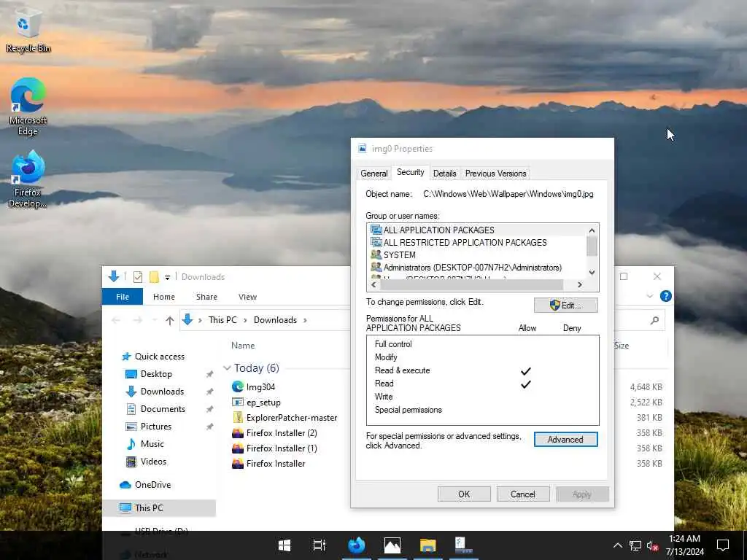The image size is (747, 560).
Task: Select the Firefox Installer (1) file
Action: point(281,448)
